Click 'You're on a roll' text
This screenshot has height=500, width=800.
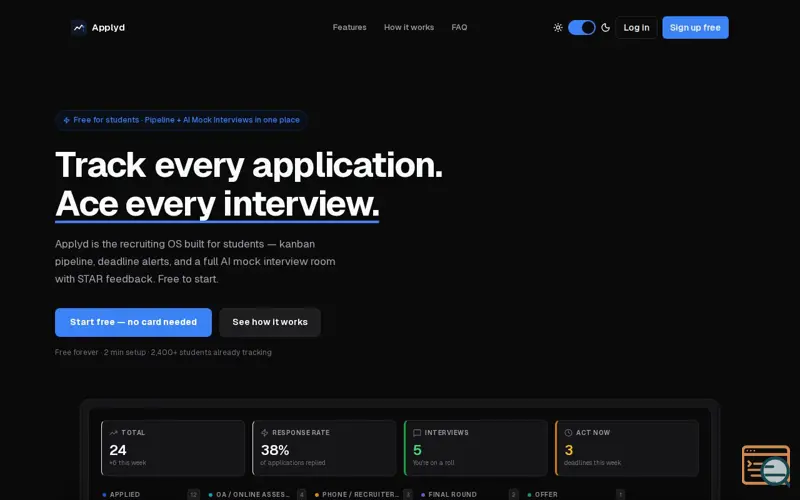coord(433,463)
